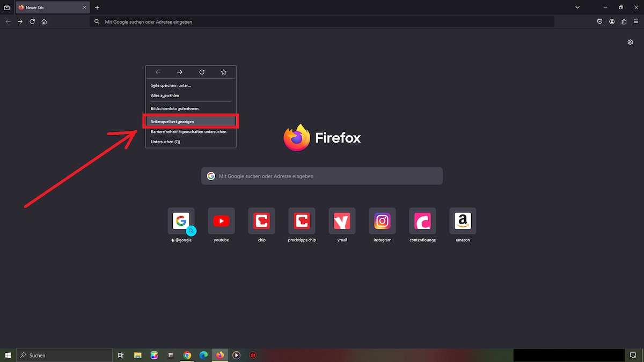Open Task View from the taskbar
The image size is (644, 362).
[x=121, y=355]
